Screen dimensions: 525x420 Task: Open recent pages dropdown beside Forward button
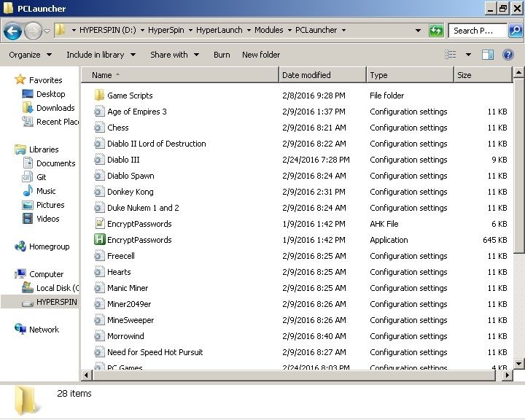47,31
